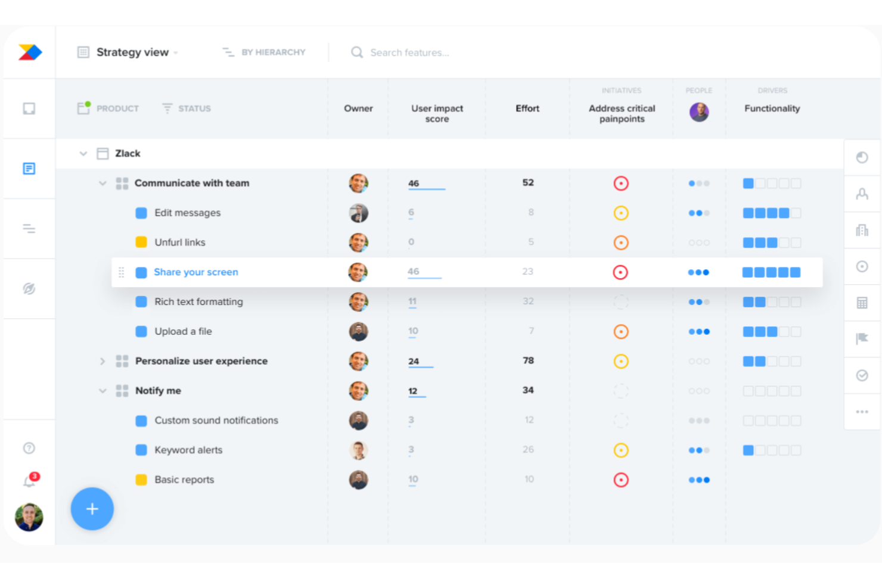Open the Status filter
This screenshot has width=882, height=588.
[187, 108]
